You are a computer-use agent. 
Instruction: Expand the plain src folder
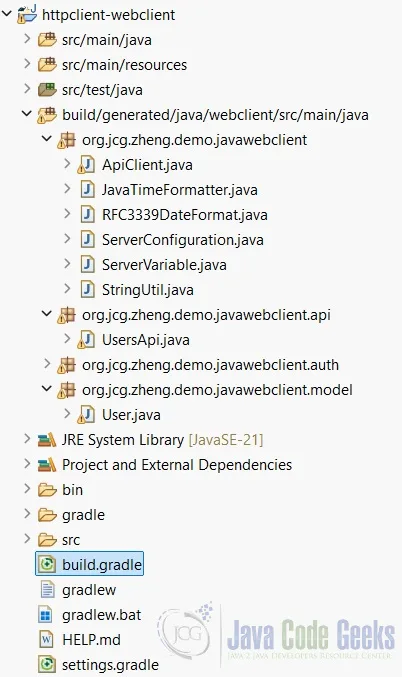pyautogui.click(x=27, y=540)
